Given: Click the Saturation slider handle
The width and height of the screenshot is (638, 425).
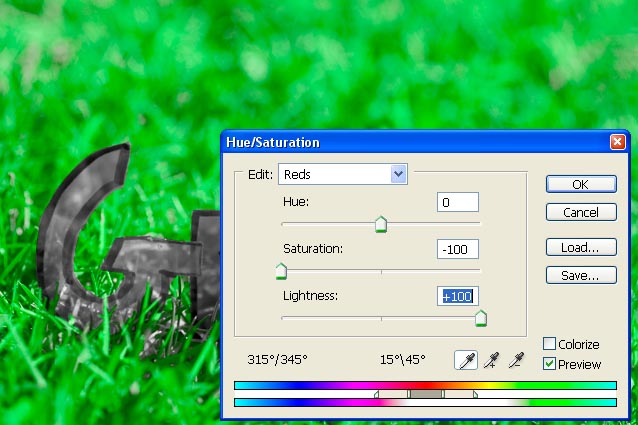Looking at the screenshot, I should tap(281, 271).
